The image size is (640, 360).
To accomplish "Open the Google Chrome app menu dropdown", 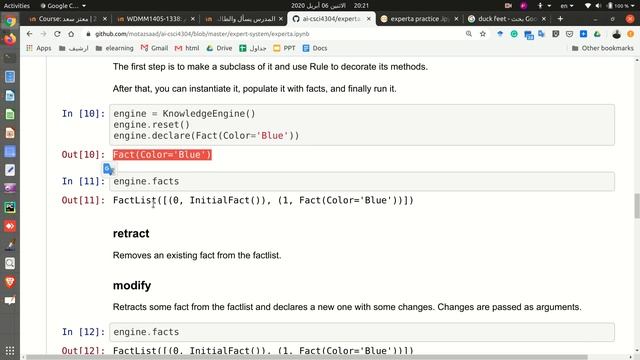I will tap(63, 6).
